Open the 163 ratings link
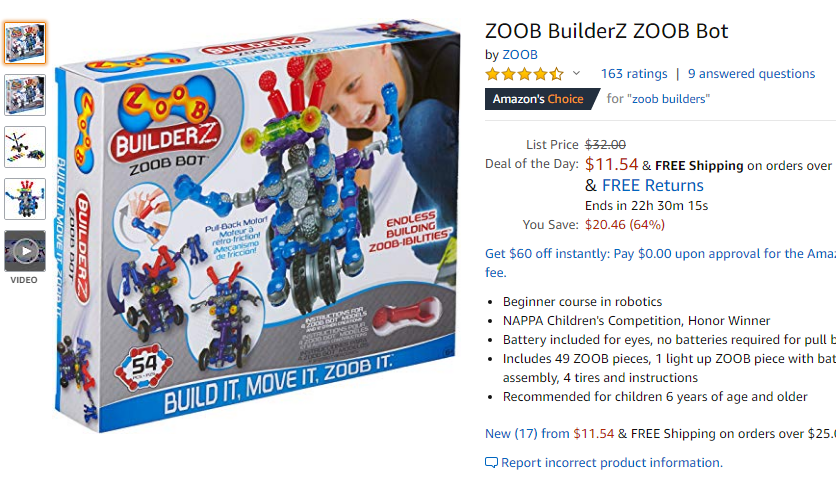The image size is (836, 477). (634, 74)
